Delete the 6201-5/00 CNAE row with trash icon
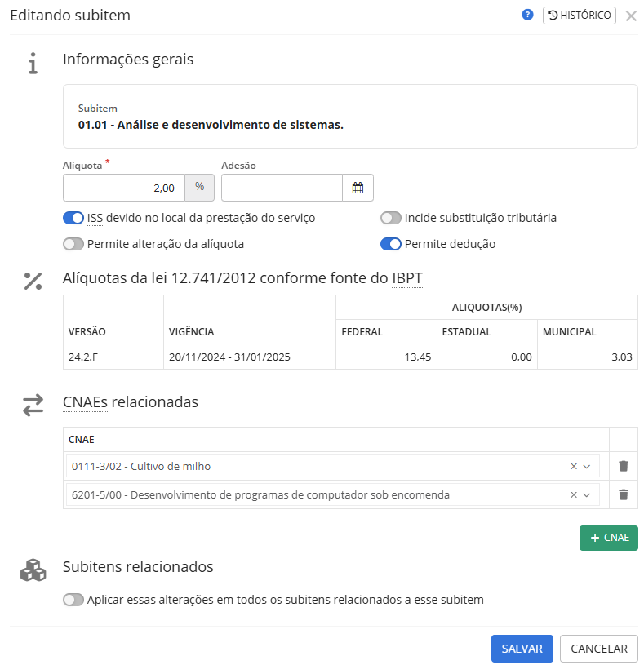 click(624, 494)
